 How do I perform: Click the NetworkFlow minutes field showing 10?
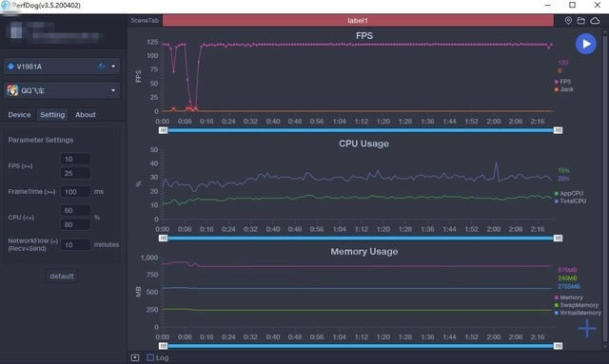[75, 245]
